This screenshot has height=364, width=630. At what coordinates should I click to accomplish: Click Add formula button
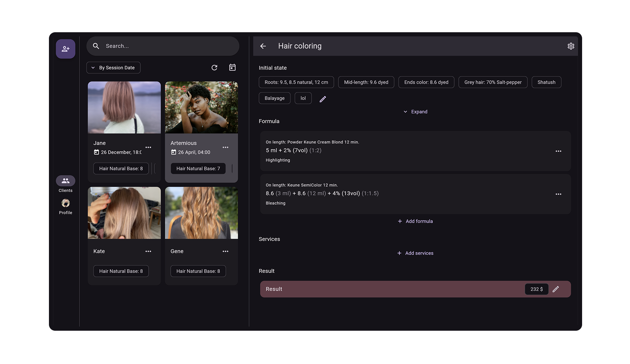pos(415,221)
